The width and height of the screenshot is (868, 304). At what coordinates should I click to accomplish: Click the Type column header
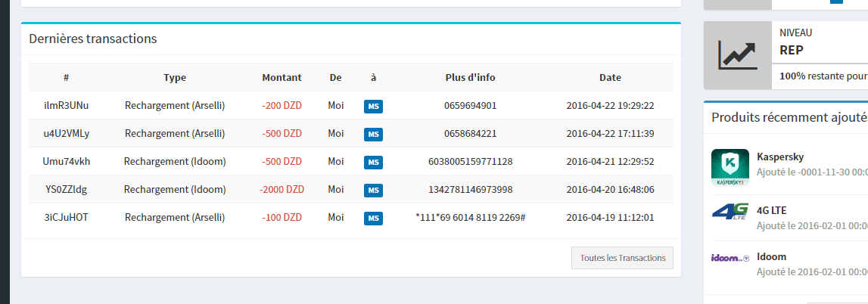175,77
